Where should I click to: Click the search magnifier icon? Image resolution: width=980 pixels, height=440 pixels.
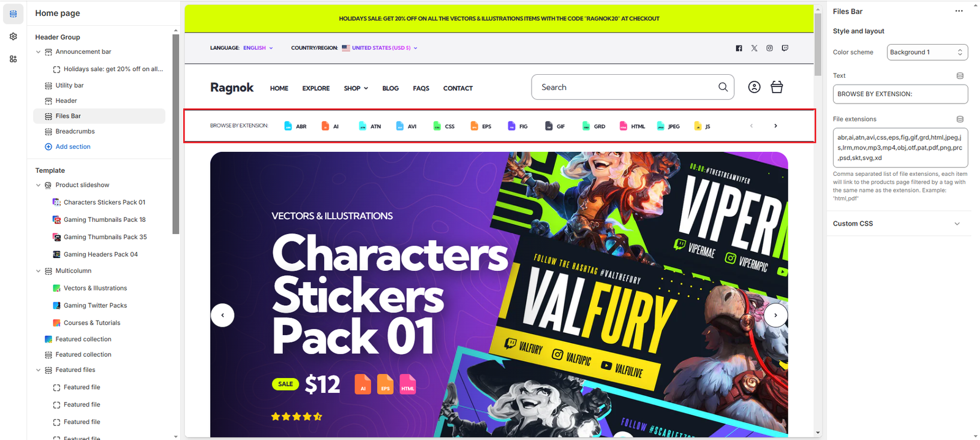tap(723, 87)
